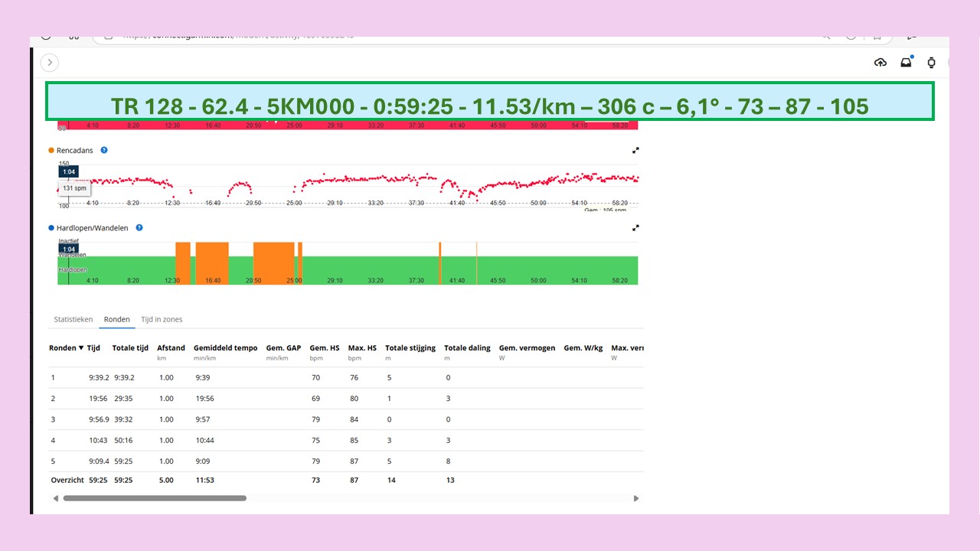Viewport: 980px width, 551px height.
Task: Click the Totale stijging column header
Action: click(x=410, y=347)
